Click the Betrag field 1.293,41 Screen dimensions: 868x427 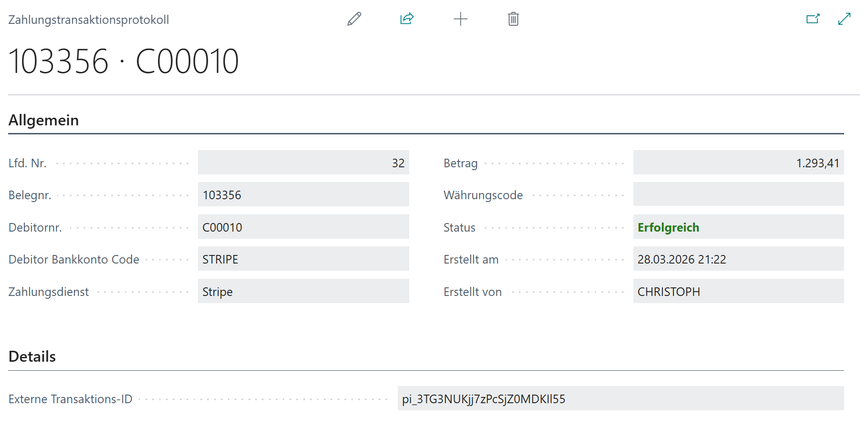[x=738, y=163]
